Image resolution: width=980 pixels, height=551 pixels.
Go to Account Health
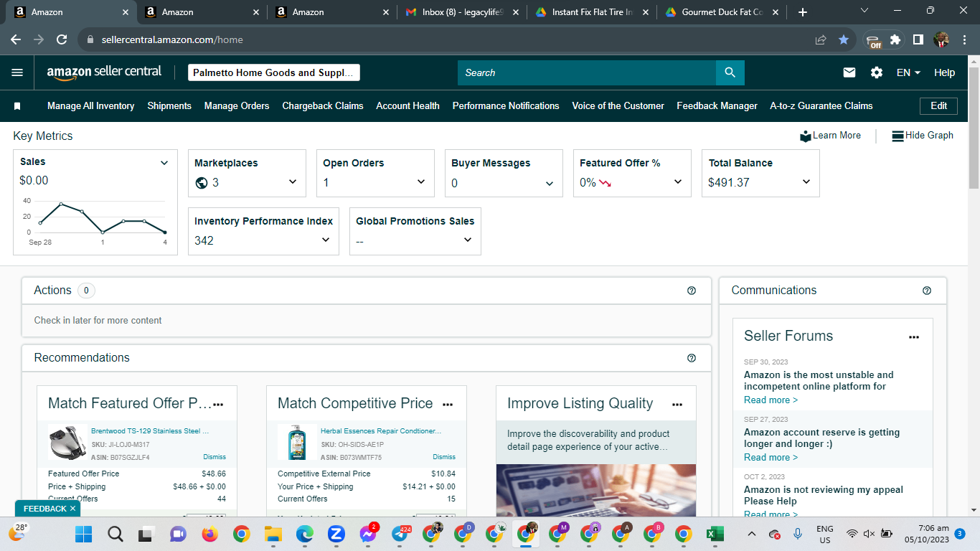408,106
